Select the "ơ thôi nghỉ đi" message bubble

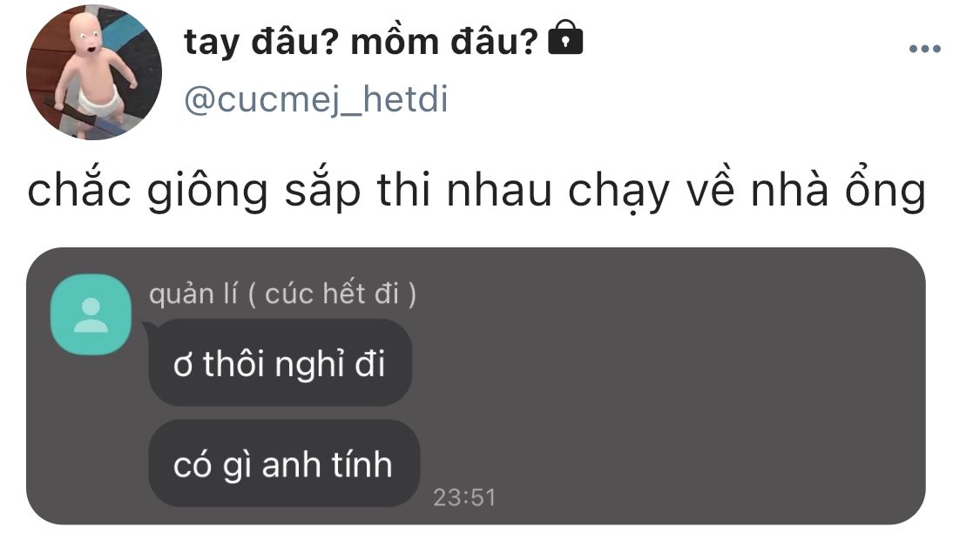click(x=280, y=362)
